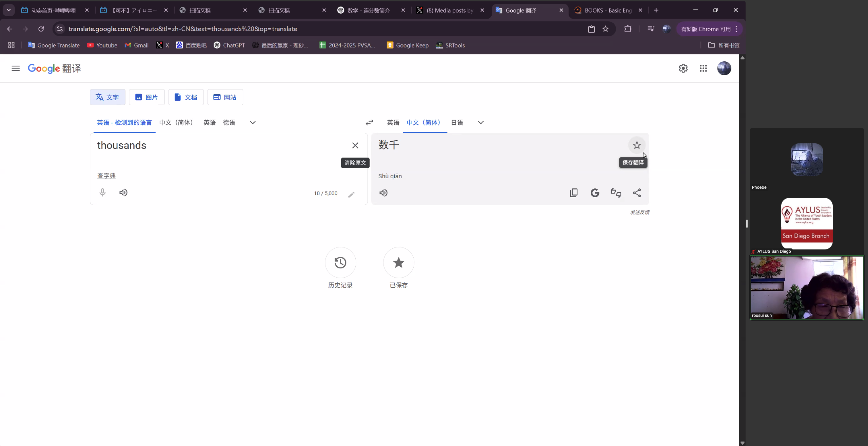Viewport: 868px width, 446px height.
Task: Open saved translations 已保存
Action: click(399, 263)
